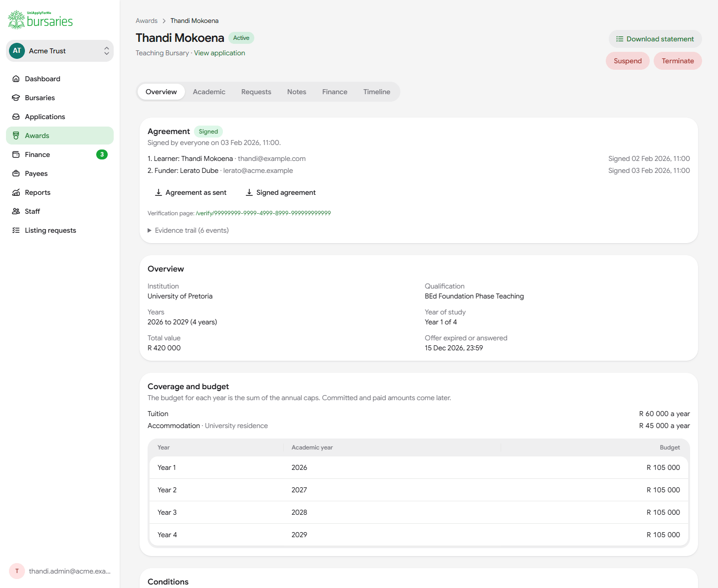This screenshot has width=718, height=588.
Task: Click the Suspend button
Action: click(628, 61)
